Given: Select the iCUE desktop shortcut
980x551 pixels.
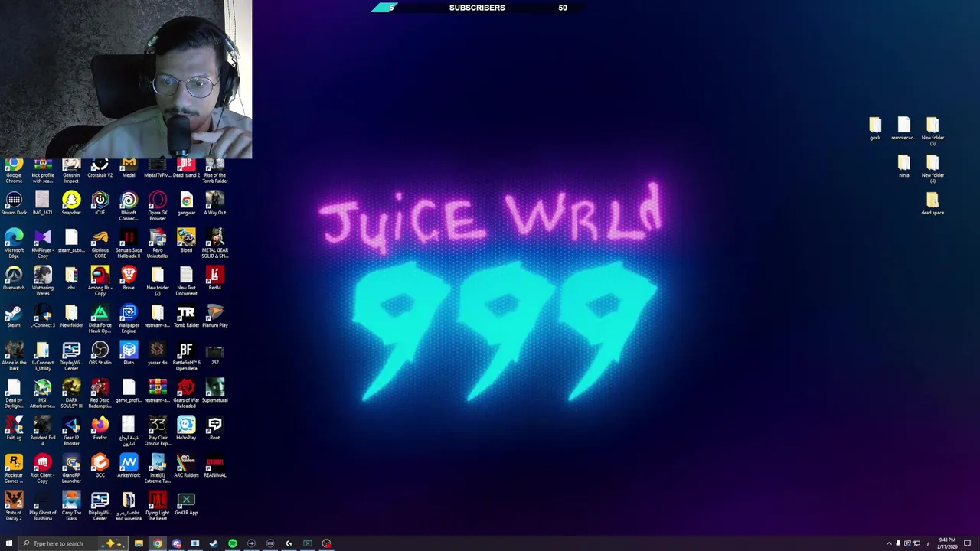Looking at the screenshot, I should click(x=100, y=204).
